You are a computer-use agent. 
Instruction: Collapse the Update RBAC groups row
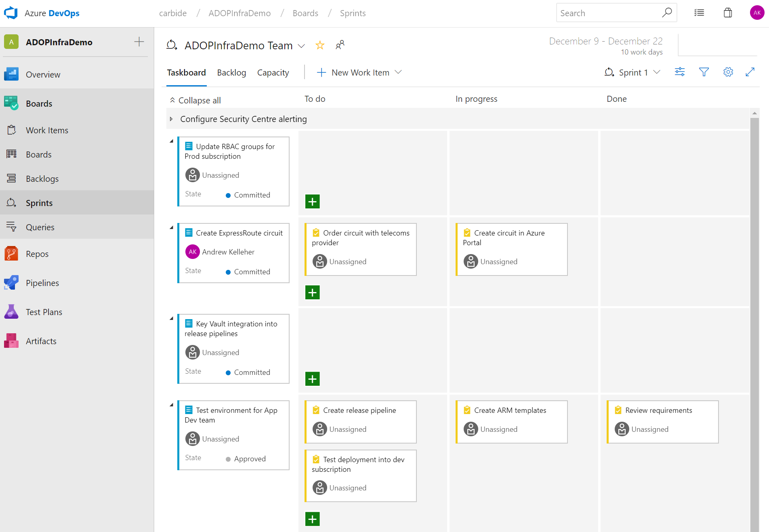(171, 141)
